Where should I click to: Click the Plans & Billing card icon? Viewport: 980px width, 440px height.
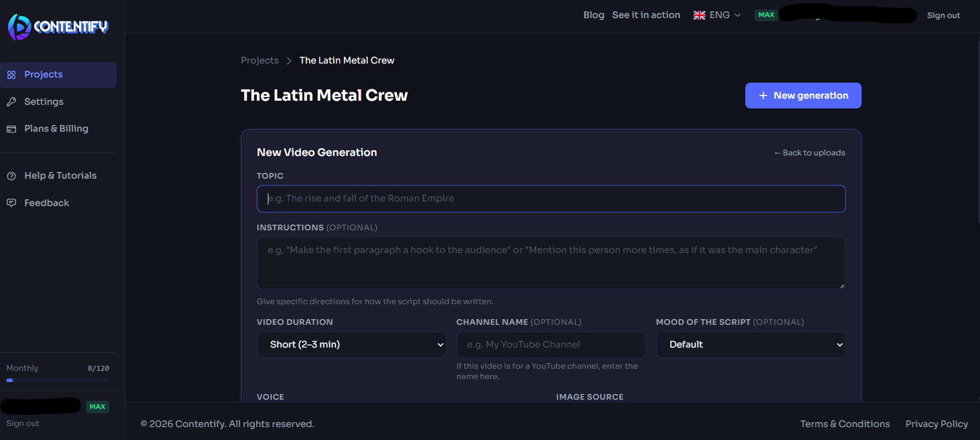(11, 129)
